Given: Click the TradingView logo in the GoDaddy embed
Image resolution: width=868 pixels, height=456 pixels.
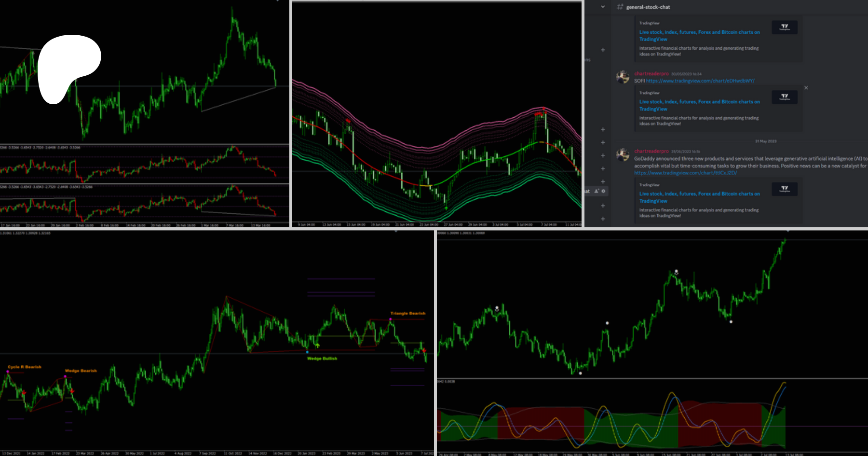Looking at the screenshot, I should coord(784,189).
